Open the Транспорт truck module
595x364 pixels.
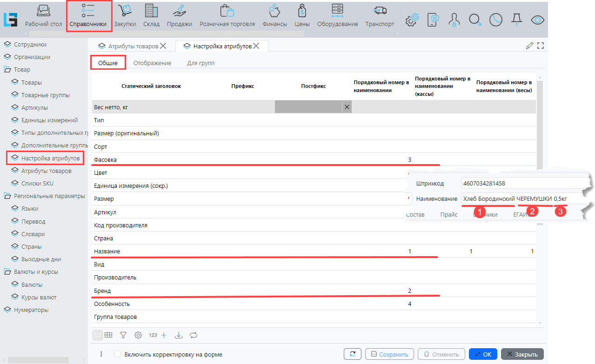(380, 16)
